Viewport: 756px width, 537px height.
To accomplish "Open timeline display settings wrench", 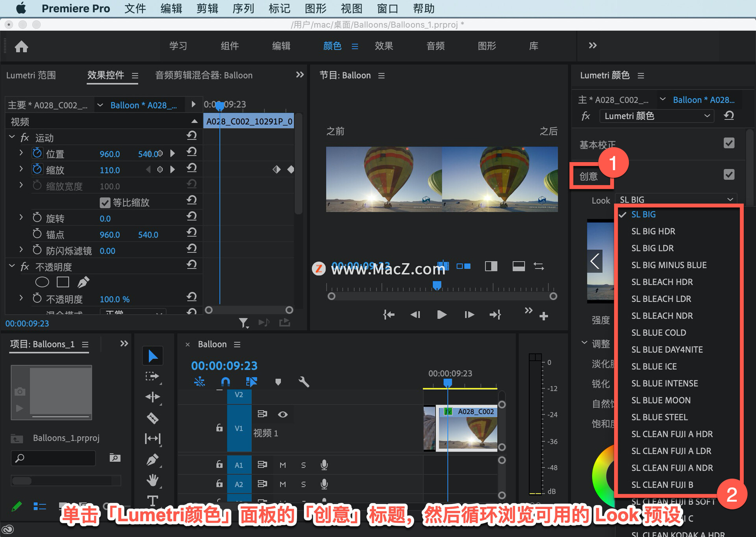I will [x=304, y=381].
